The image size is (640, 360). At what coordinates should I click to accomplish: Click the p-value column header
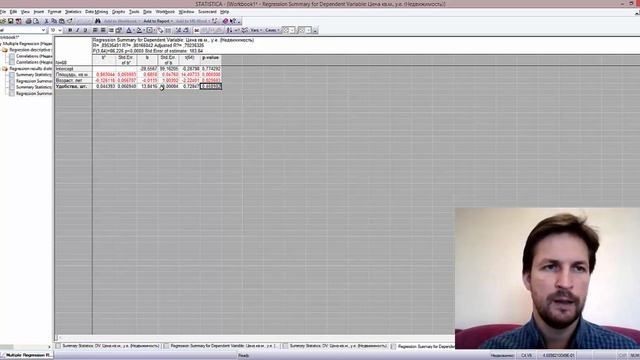pos(211,60)
